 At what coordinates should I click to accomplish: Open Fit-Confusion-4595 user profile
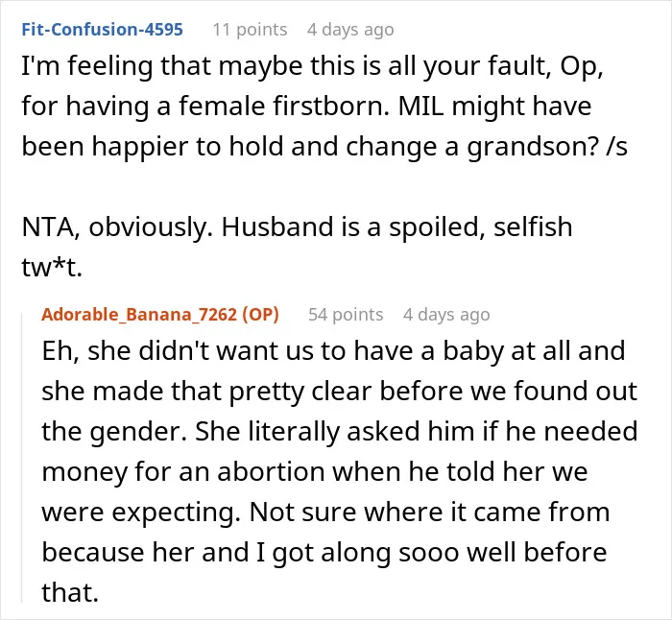pos(102,30)
